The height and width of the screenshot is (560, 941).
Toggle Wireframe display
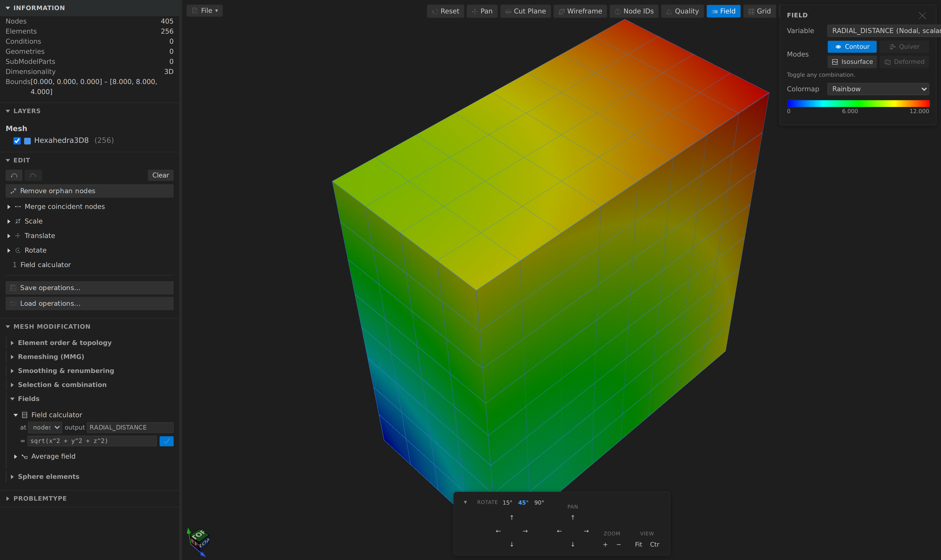pos(580,11)
